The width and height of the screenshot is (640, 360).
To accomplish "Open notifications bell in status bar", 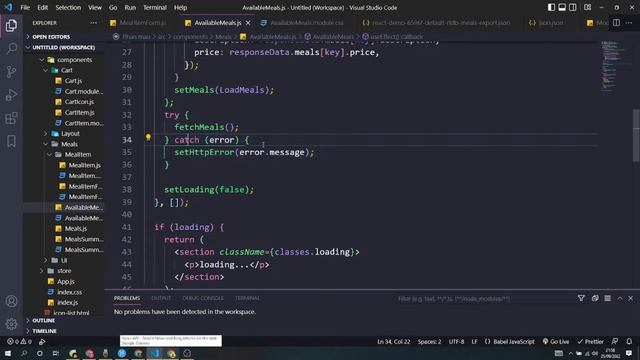I will pyautogui.click(x=629, y=341).
